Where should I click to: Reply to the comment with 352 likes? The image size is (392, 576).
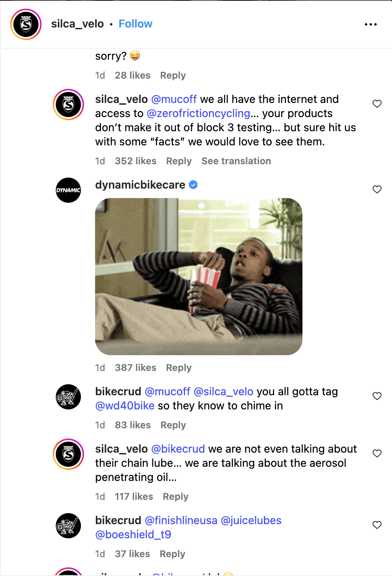179,161
